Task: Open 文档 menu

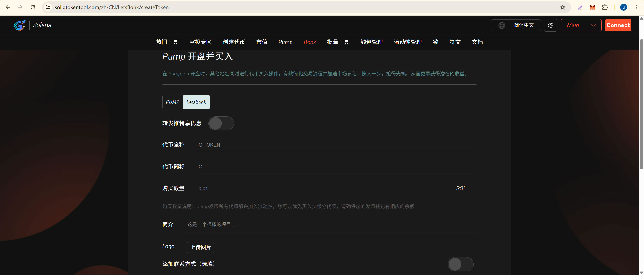Action: coord(477,42)
